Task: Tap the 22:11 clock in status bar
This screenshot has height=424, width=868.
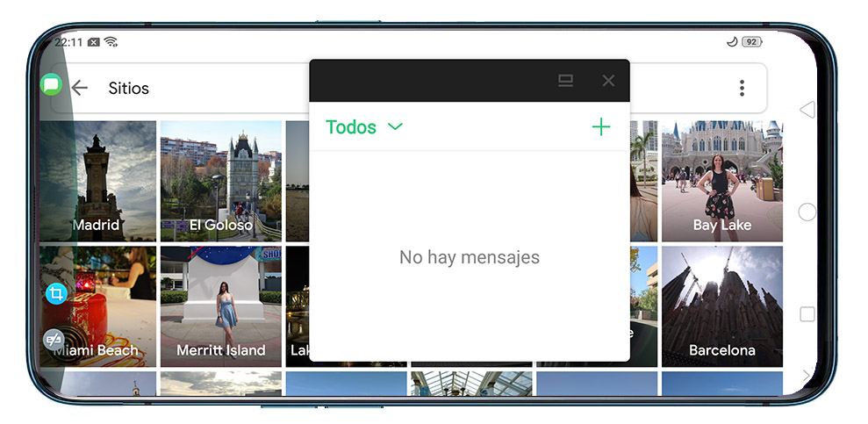Action: pyautogui.click(x=68, y=42)
